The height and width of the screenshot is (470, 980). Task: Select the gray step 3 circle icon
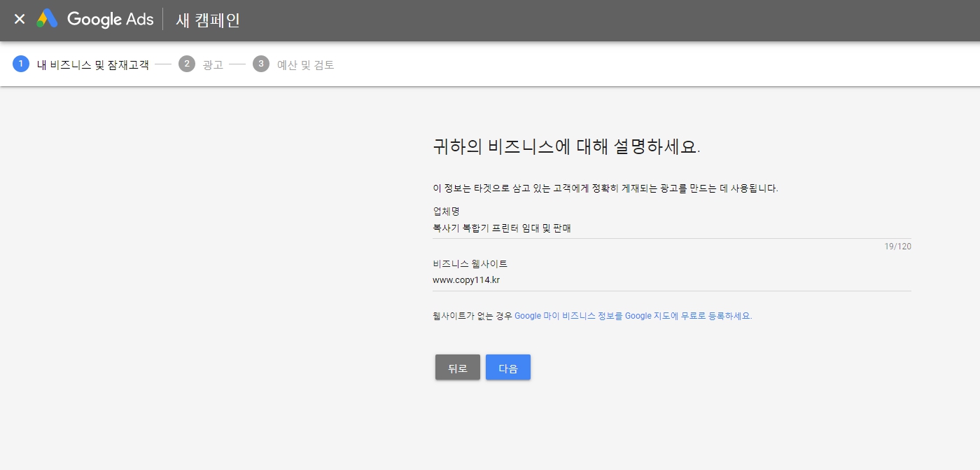coord(261,64)
